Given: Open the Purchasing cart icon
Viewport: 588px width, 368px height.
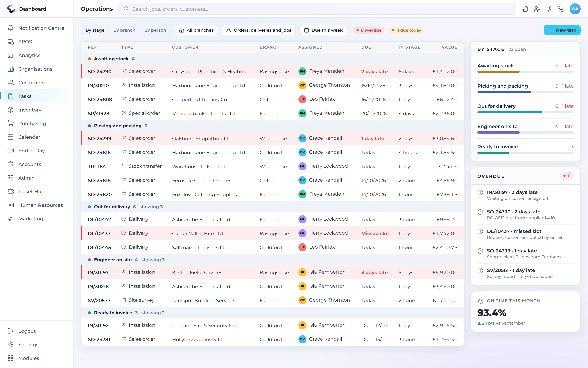Looking at the screenshot, I should pos(11,123).
